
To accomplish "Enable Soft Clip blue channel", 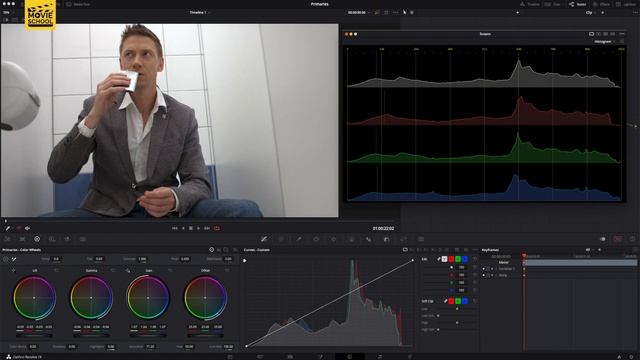I will pos(465,301).
